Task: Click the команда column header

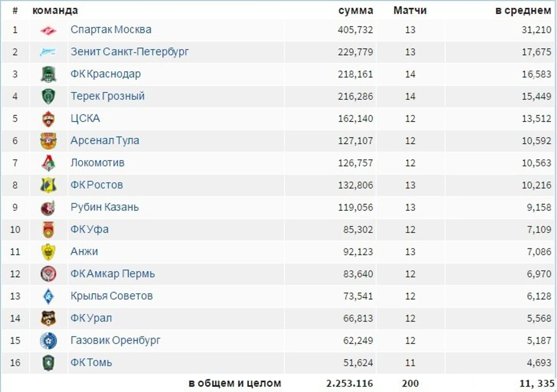Action: [55, 10]
